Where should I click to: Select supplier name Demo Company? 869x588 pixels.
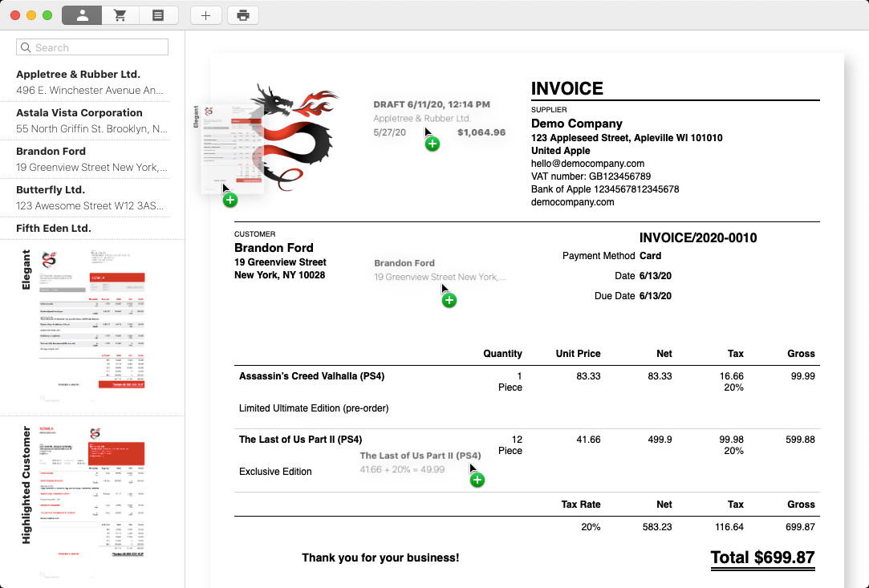point(576,124)
